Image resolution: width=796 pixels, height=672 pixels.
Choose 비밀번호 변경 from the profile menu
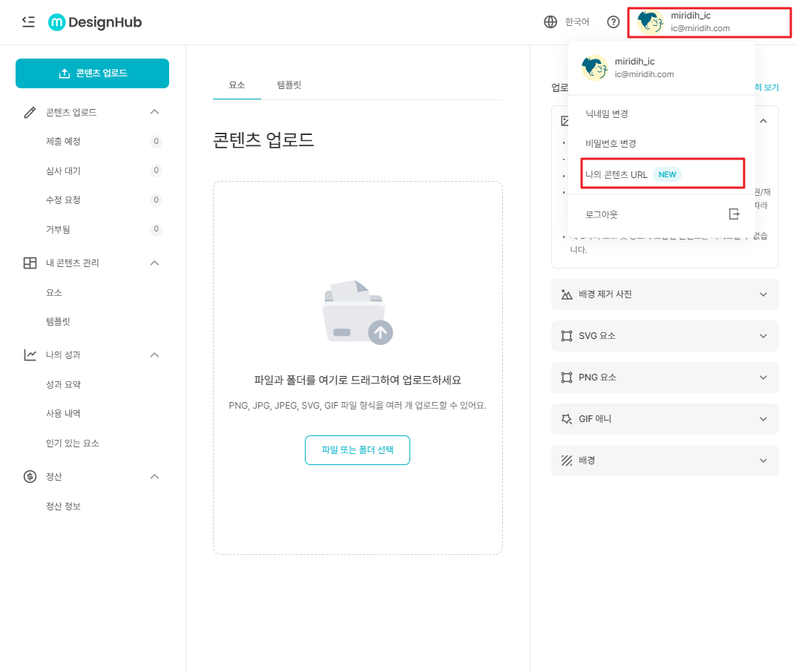click(611, 143)
